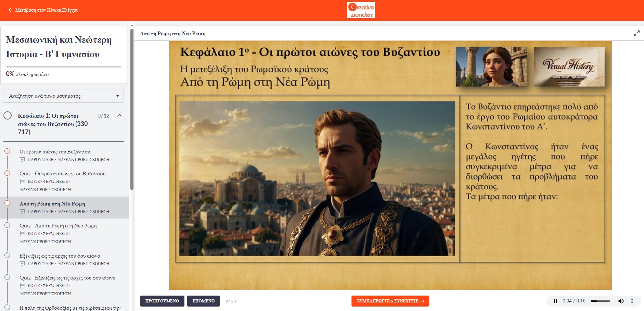
Task: Toggle circle for Quiz - Από τη Ρώμη
Action: click(7, 225)
